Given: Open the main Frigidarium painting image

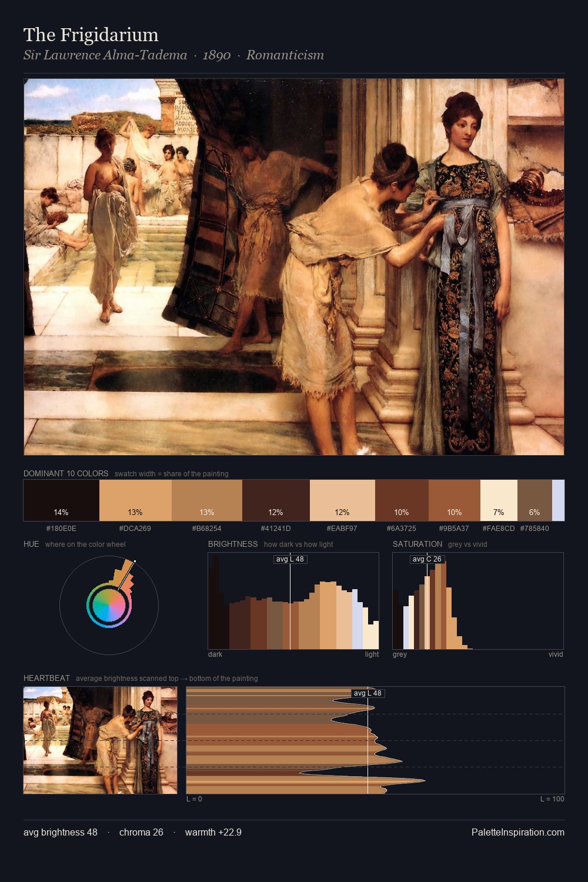Looking at the screenshot, I should (x=294, y=267).
